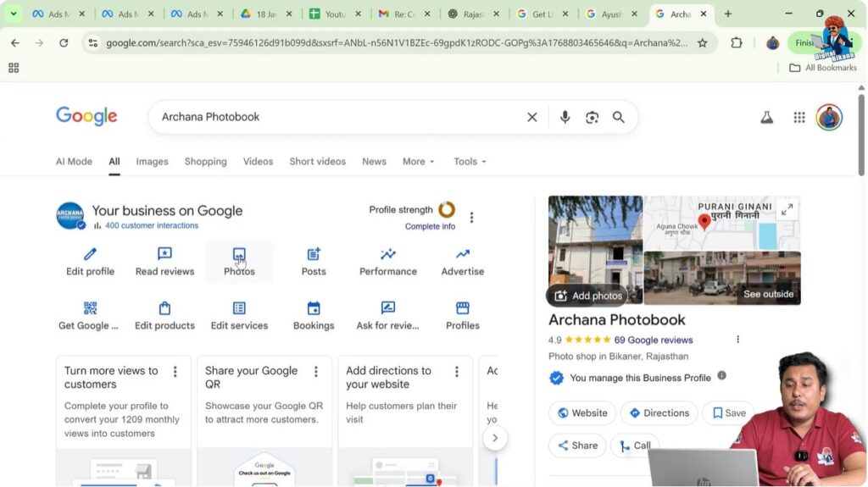Open options for Turn more views card
The image size is (868, 487).
point(175,372)
